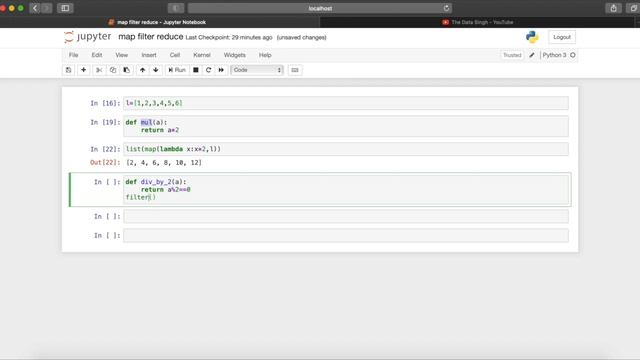Screen dimensions: 640x360
Task: Cut selected cells with scissors icon
Action: (x=99, y=70)
